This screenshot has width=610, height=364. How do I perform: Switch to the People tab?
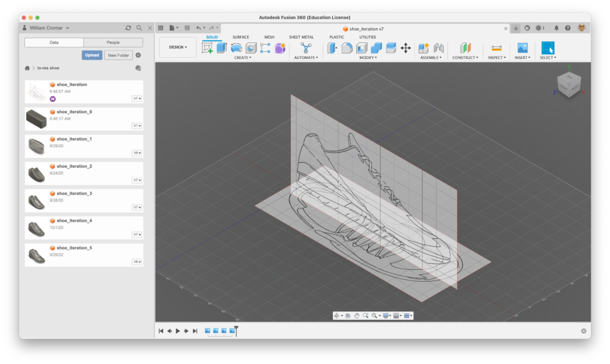[113, 42]
